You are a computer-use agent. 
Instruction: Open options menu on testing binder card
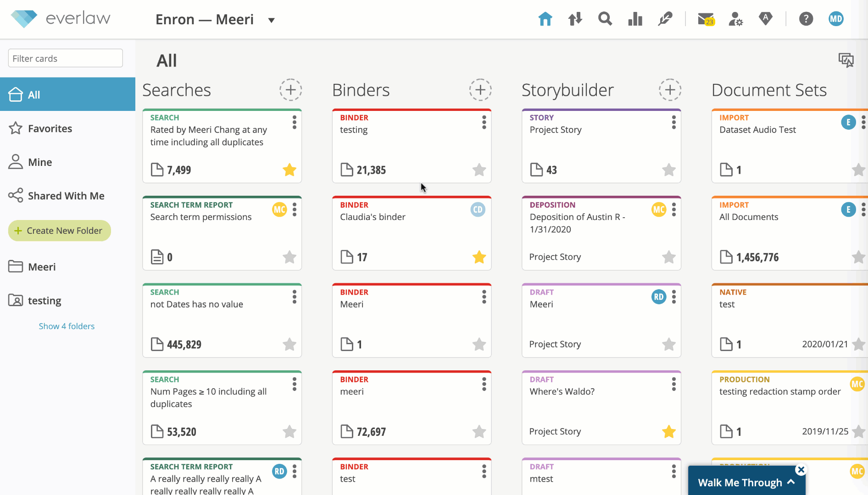tap(484, 122)
